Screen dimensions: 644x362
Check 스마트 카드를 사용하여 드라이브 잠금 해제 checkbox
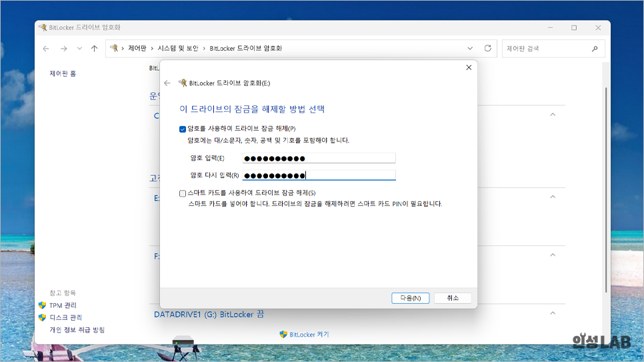click(x=183, y=193)
